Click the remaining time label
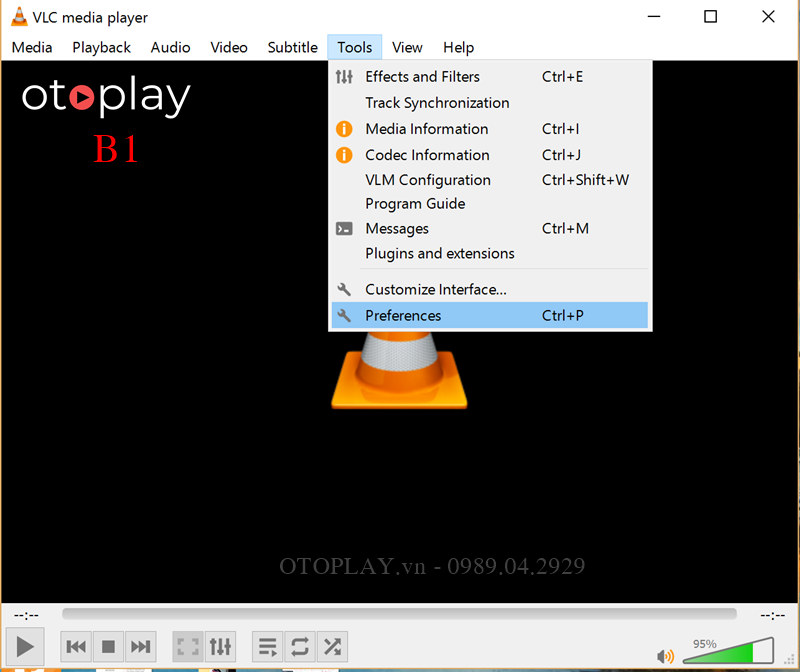800x672 pixels. tap(772, 615)
